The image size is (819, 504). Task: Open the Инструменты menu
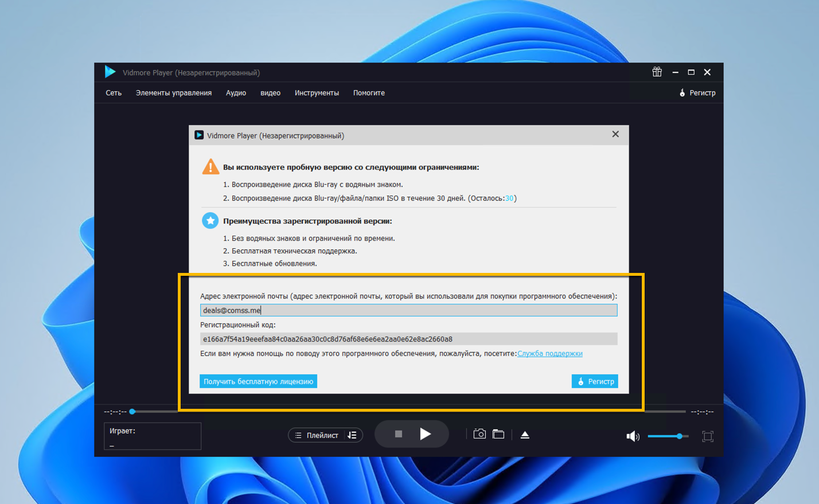click(x=317, y=93)
